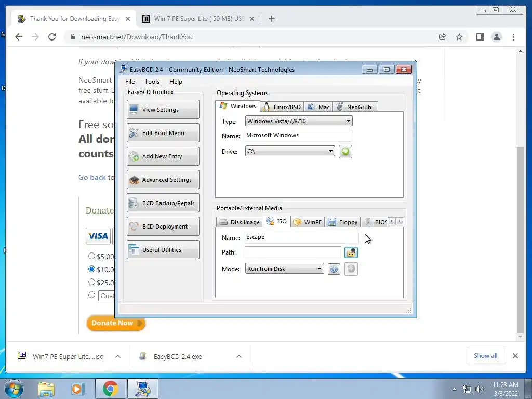
Task: Reload the page in Chrome
Action: (52, 37)
